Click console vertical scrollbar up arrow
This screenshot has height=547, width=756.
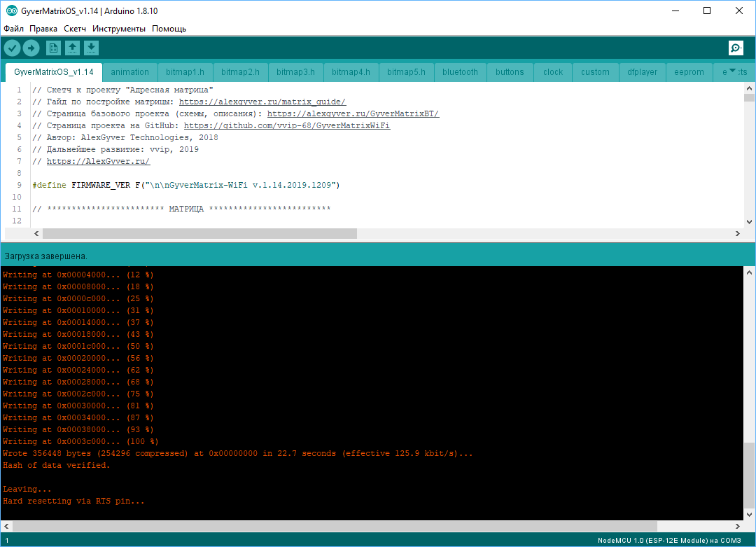coord(749,272)
